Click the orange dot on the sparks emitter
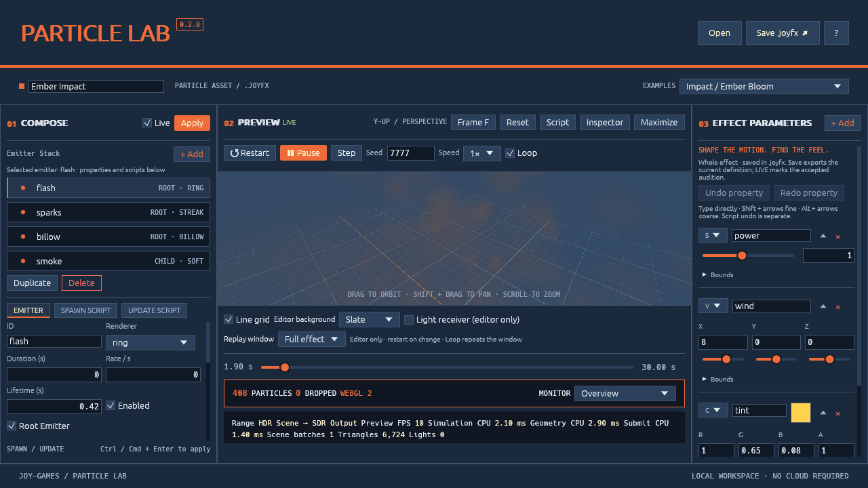This screenshot has width=868, height=488. pos(23,212)
